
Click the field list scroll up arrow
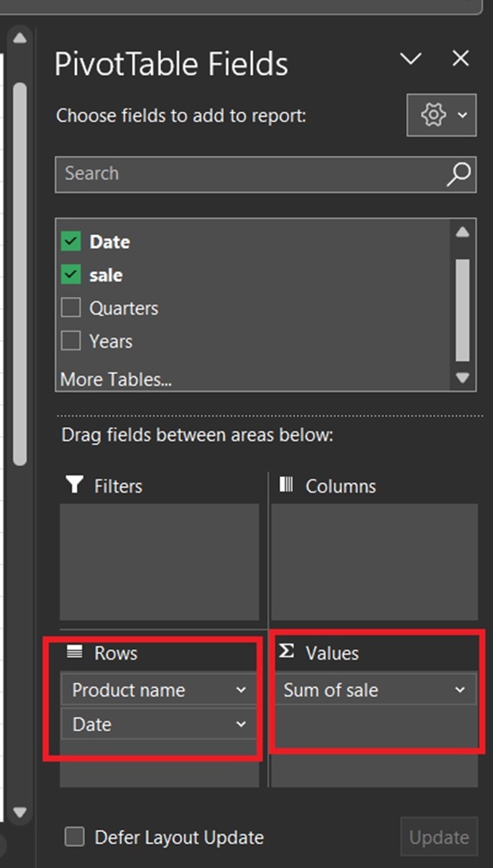coord(463,232)
